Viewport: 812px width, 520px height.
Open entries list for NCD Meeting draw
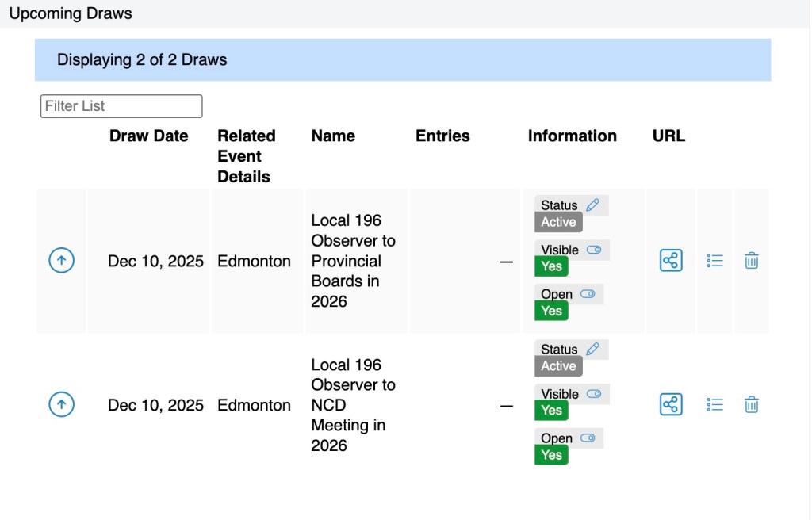(714, 405)
